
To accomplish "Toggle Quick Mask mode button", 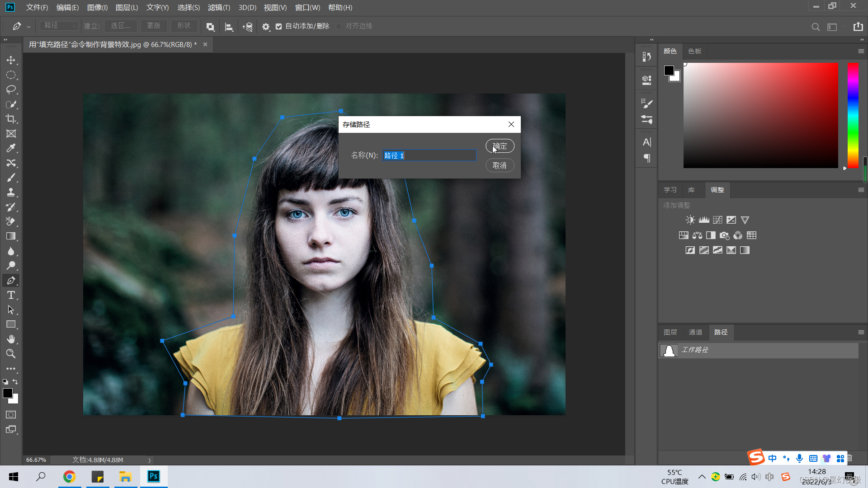I will coord(11,414).
